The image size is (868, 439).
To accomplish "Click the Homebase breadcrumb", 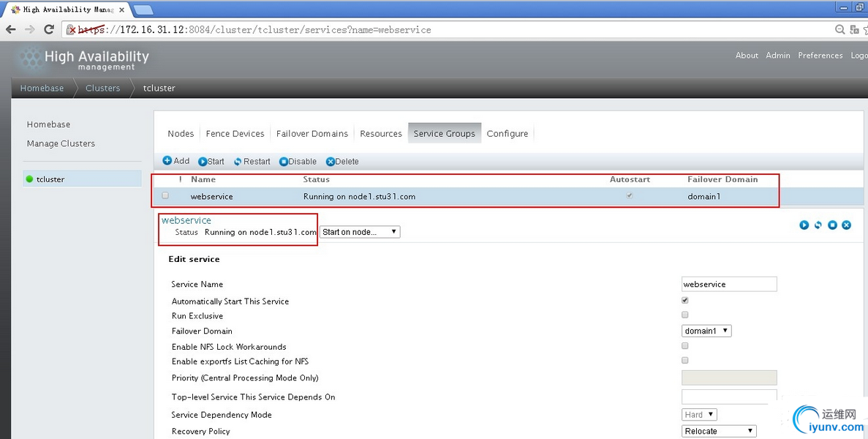I will click(x=42, y=88).
